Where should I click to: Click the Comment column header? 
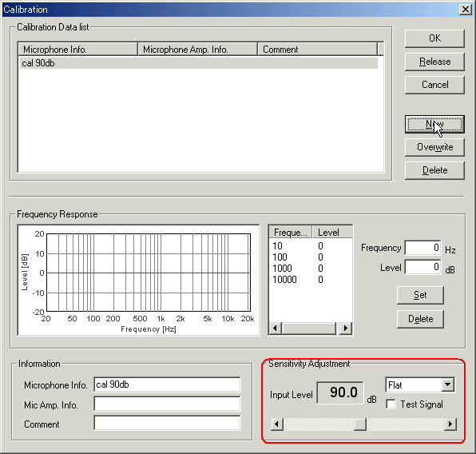(x=317, y=50)
